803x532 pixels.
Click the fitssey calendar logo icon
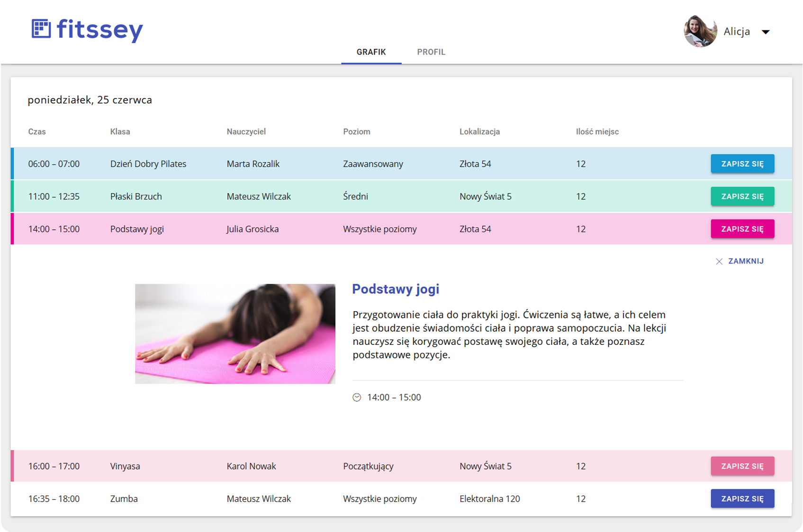pos(41,28)
